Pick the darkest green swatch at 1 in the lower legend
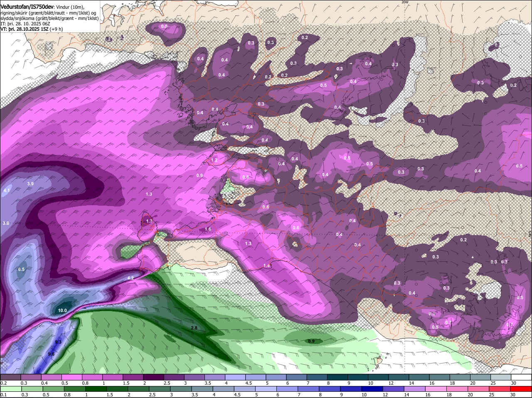The width and height of the screenshot is (532, 398). click(x=95, y=389)
